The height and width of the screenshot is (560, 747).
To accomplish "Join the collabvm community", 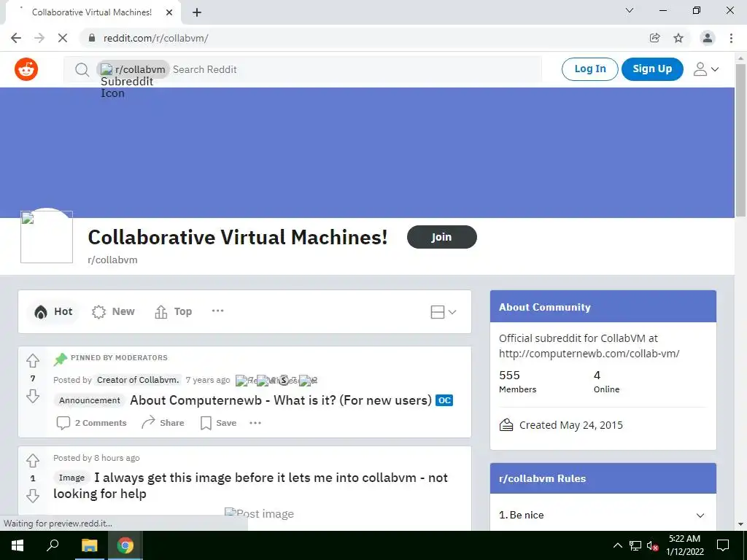I will [x=441, y=237].
